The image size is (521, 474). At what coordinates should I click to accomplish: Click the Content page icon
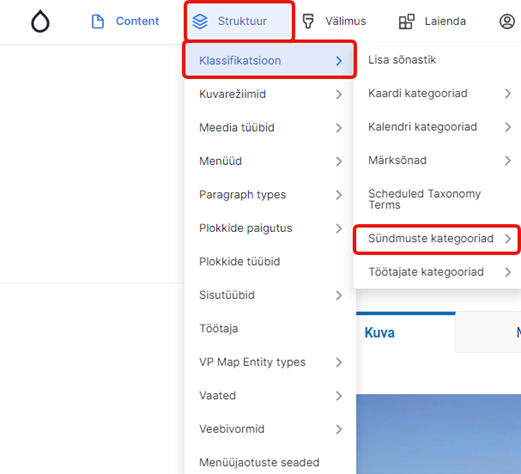click(x=98, y=21)
